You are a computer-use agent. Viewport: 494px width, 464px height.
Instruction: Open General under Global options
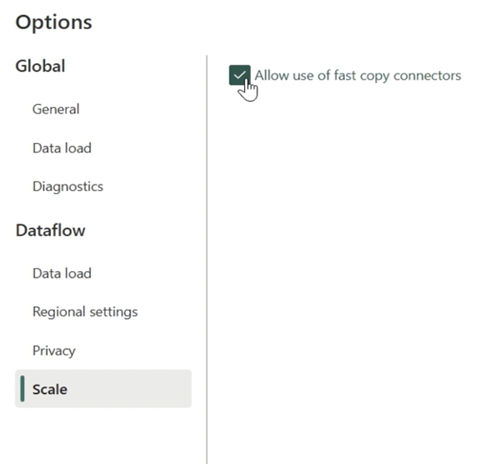tap(56, 109)
